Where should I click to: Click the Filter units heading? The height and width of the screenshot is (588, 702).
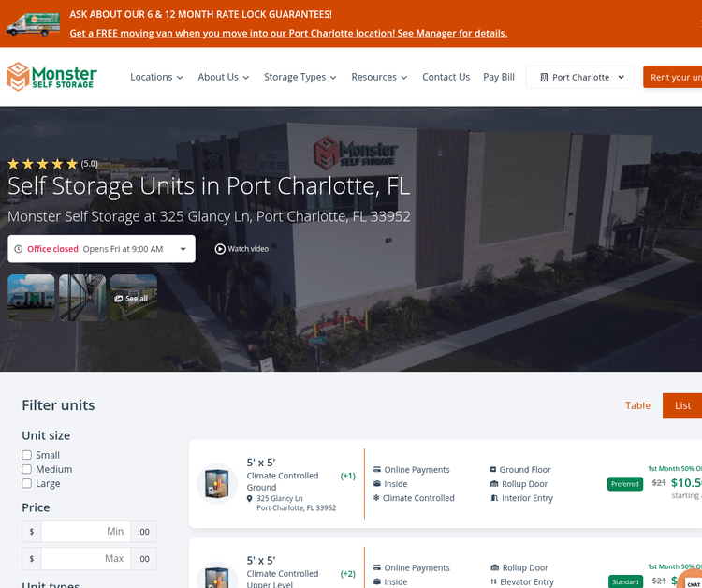58,405
